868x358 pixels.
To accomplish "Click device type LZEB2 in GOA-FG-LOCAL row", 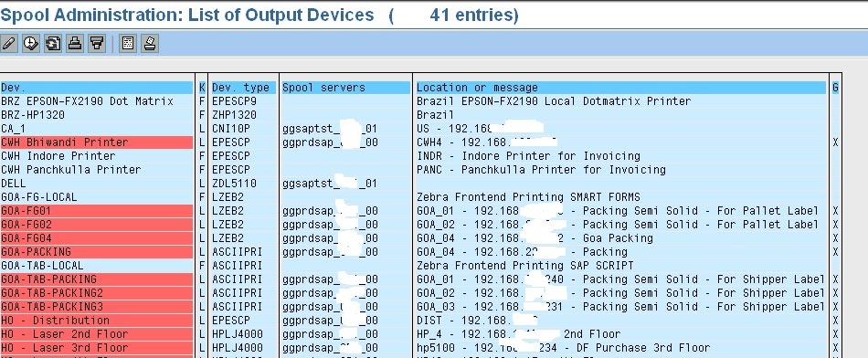I will (x=228, y=197).
